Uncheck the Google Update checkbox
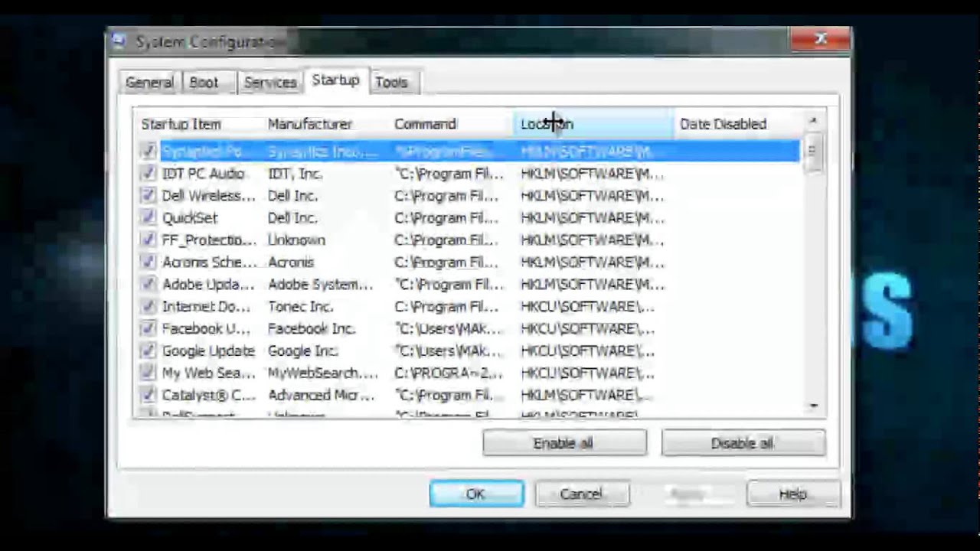 point(149,351)
